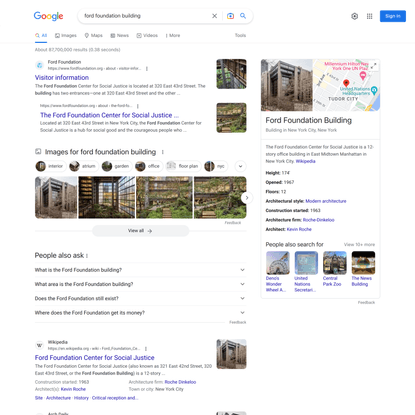Open Kevin Roche link in knowledge panel
The height and width of the screenshot is (415, 415).
point(299,229)
